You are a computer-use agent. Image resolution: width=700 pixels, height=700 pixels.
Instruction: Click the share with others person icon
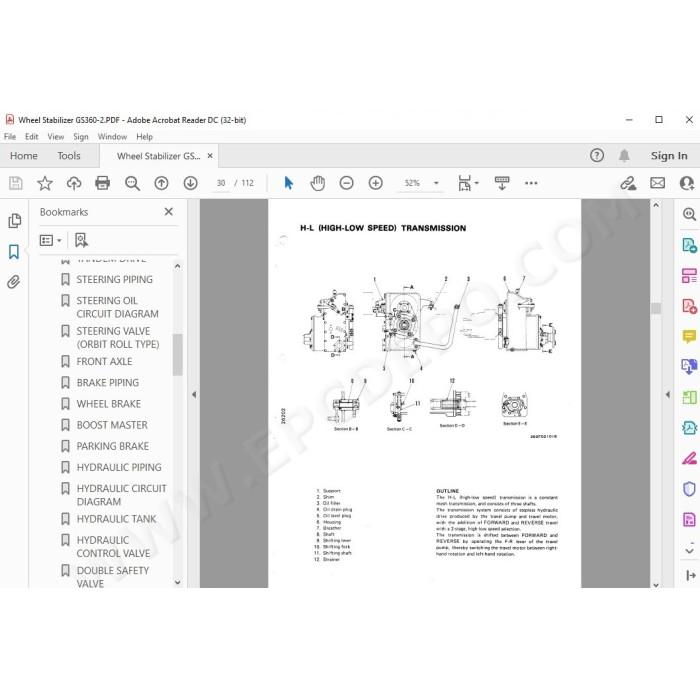click(x=687, y=183)
